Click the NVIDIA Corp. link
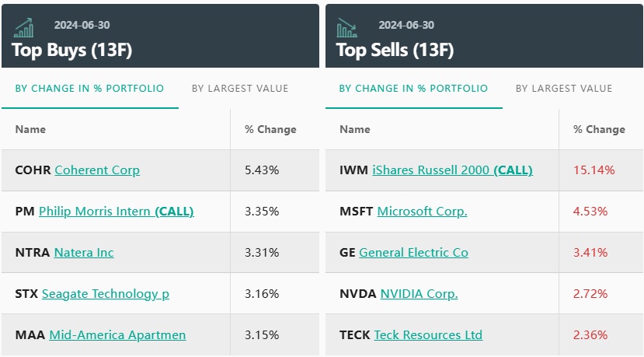This screenshot has width=644, height=357. (x=419, y=294)
